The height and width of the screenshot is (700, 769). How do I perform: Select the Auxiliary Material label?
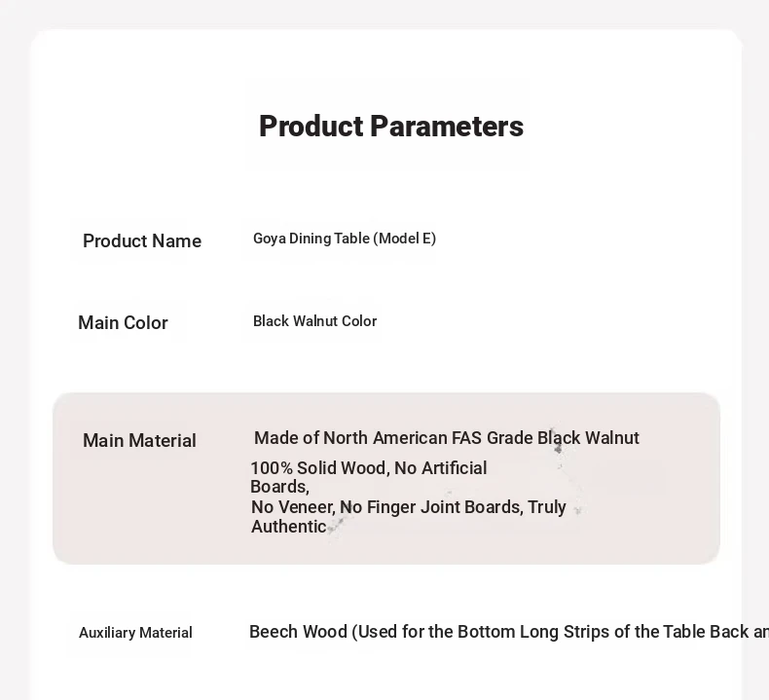pyautogui.click(x=135, y=633)
